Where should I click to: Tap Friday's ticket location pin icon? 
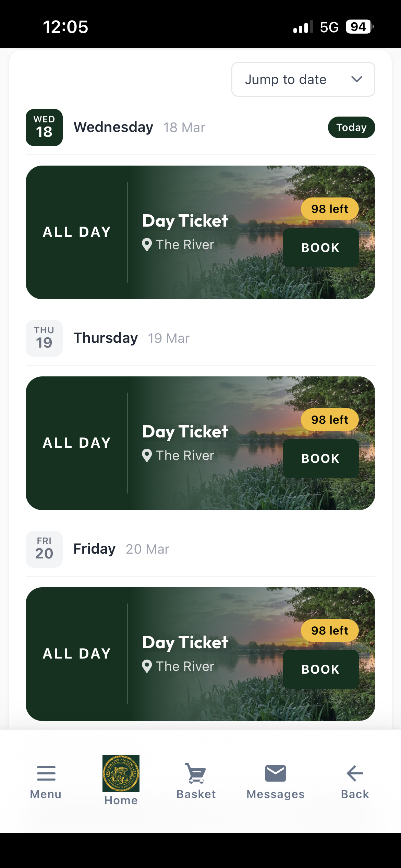click(147, 666)
